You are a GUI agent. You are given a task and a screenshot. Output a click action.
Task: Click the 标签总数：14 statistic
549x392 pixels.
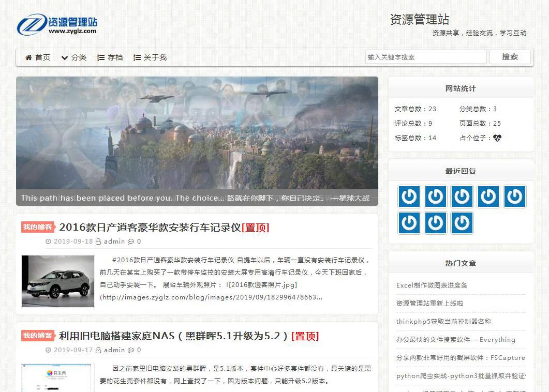416,138
